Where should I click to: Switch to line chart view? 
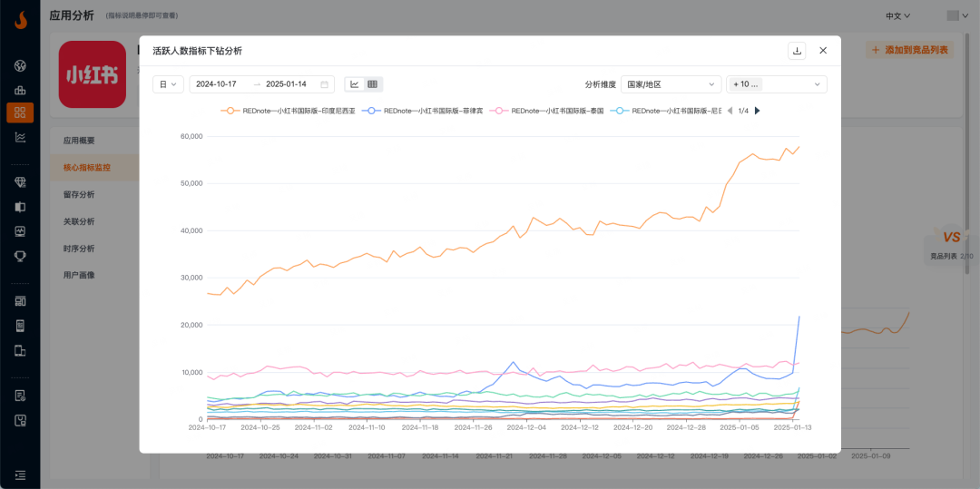(355, 84)
